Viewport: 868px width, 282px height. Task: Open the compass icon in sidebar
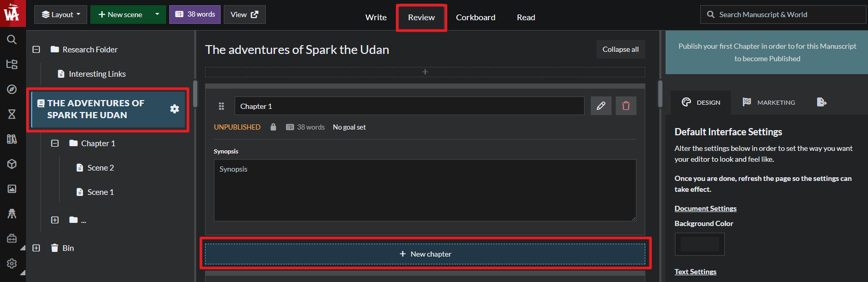(11, 89)
